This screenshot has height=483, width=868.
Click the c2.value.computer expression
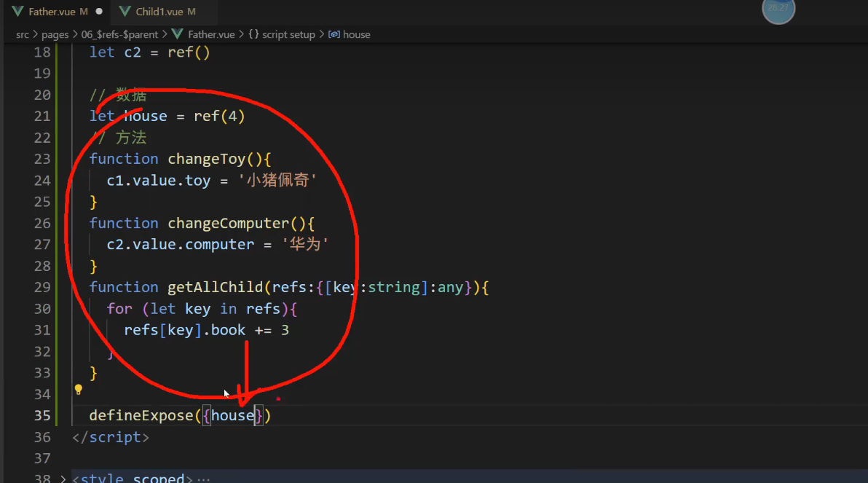coord(181,244)
